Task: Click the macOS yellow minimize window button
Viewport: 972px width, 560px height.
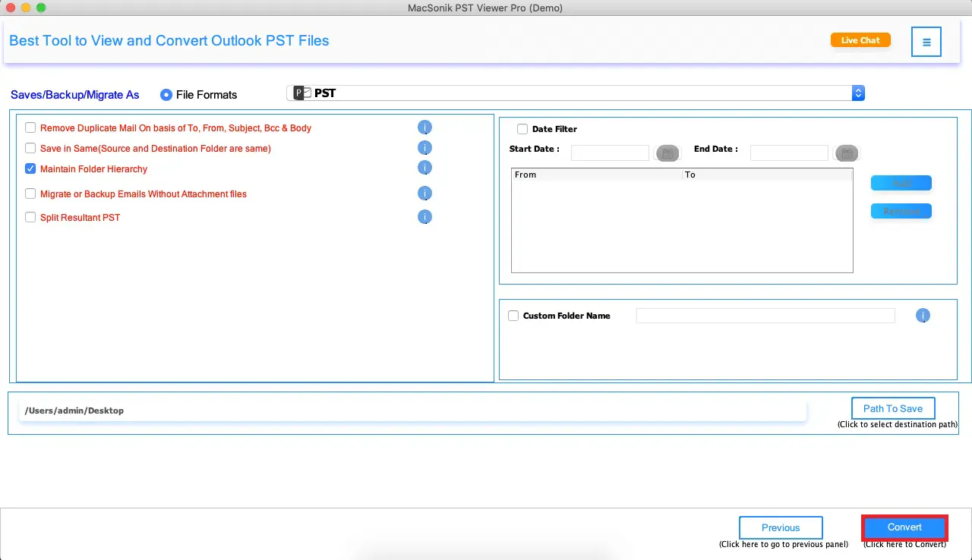Action: [26, 8]
